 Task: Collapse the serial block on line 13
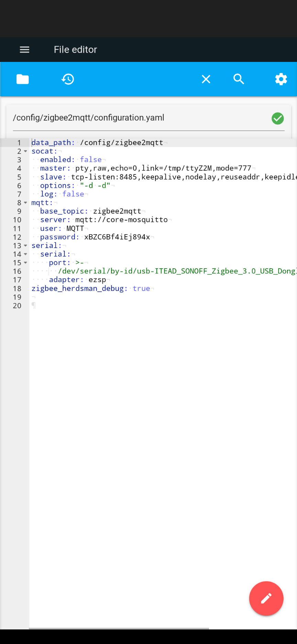[x=25, y=246]
